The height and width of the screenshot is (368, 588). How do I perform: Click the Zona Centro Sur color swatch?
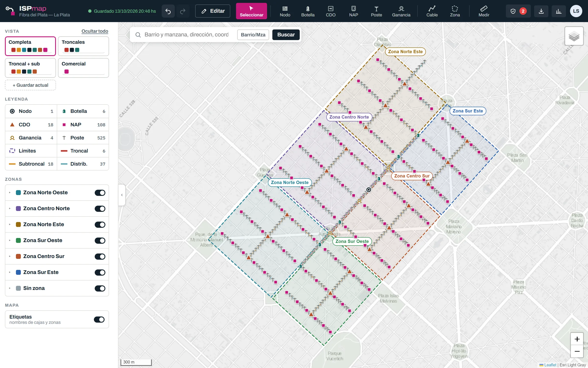[18, 256]
